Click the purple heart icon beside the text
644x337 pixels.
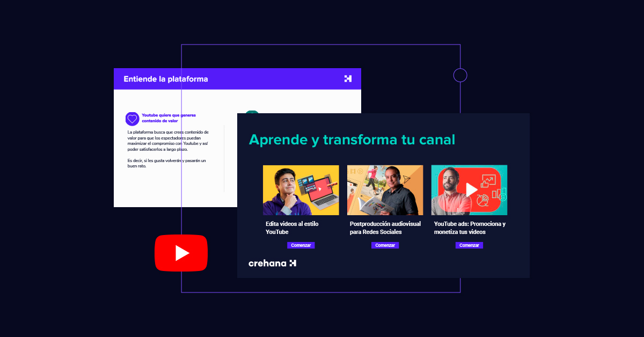tap(131, 118)
